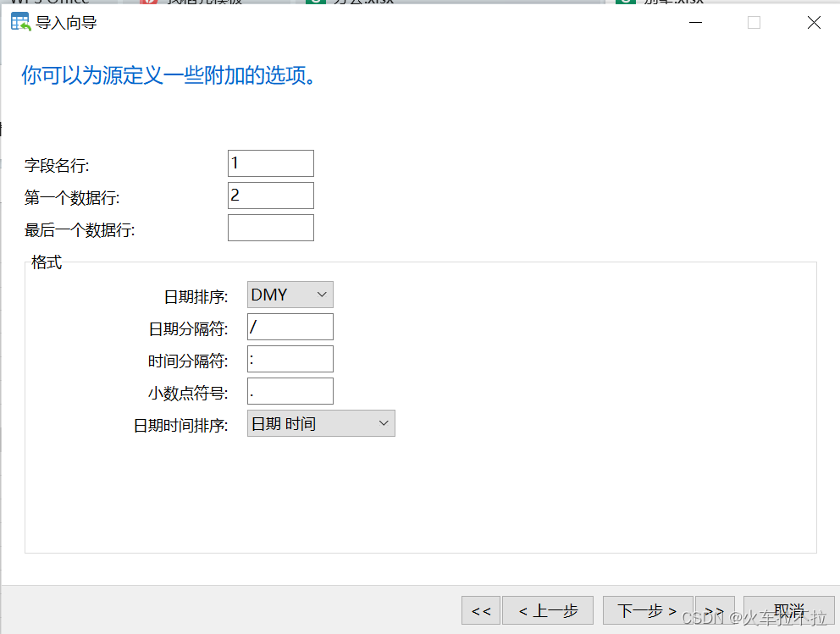Click the 导入向导 window title text
Image resolution: width=840 pixels, height=634 pixels.
(x=66, y=23)
